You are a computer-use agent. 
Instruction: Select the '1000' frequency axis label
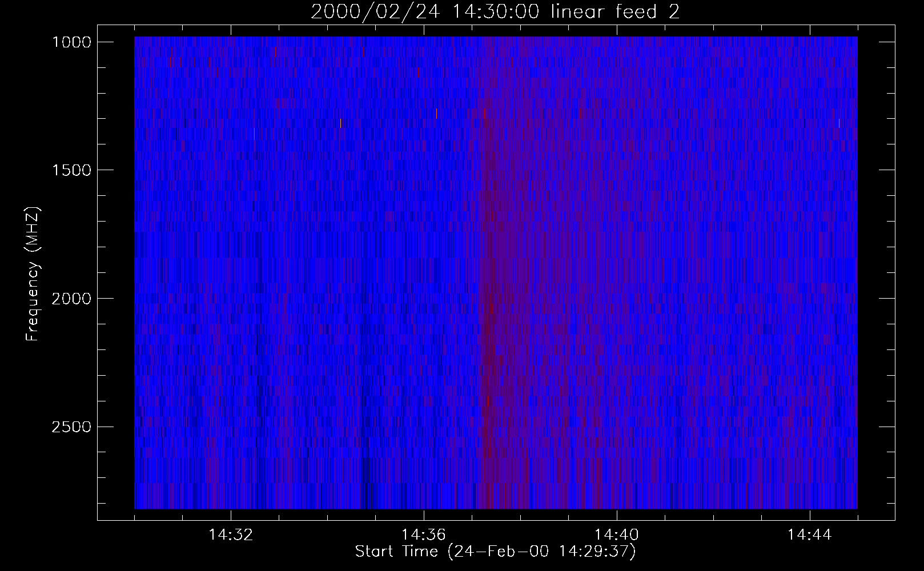pyautogui.click(x=71, y=42)
